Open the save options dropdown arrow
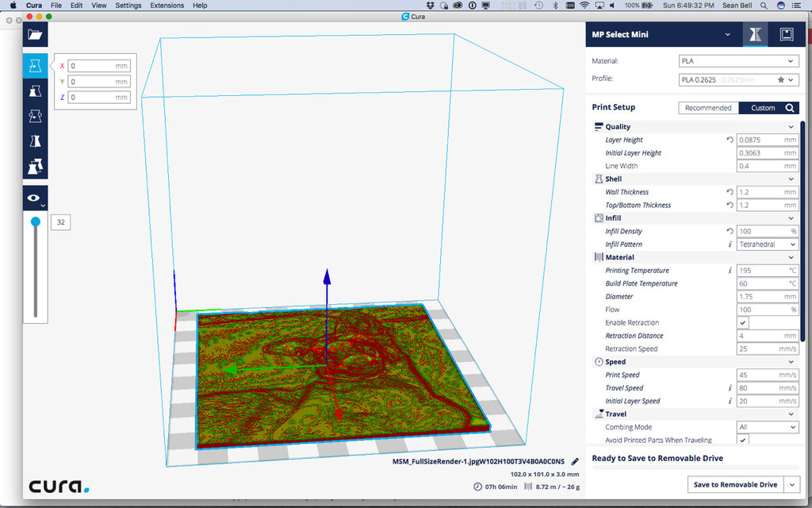Image resolution: width=812 pixels, height=508 pixels. tap(792, 485)
